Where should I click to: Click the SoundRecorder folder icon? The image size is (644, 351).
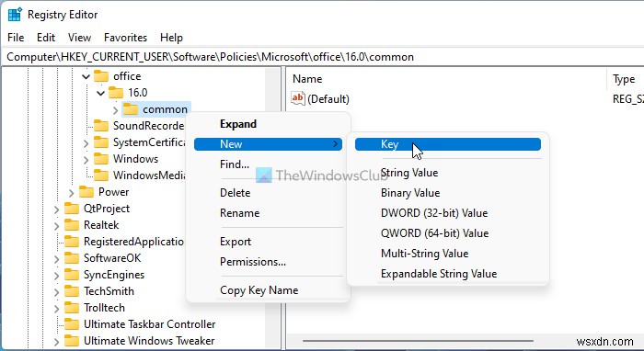101,126
